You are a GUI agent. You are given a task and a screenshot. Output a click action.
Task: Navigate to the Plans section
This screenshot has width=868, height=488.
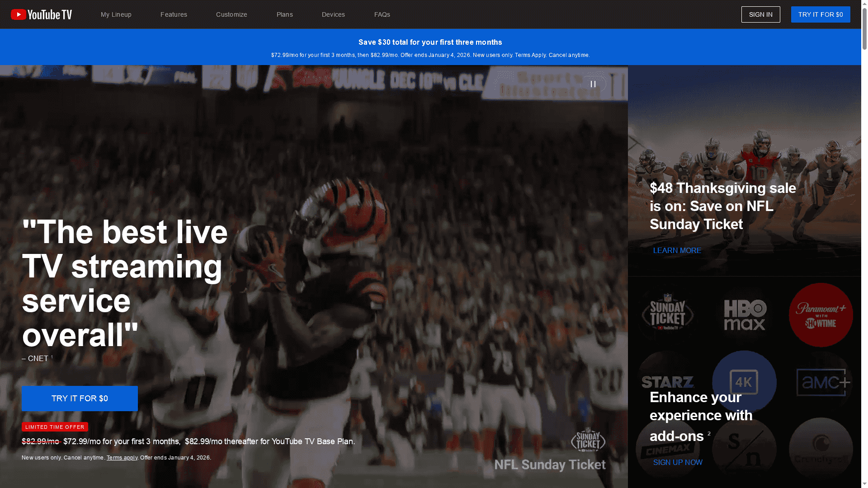click(284, 14)
